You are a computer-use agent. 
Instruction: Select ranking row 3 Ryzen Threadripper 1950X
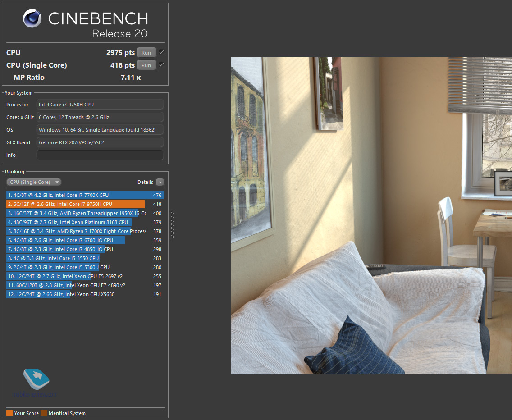pyautogui.click(x=85, y=213)
